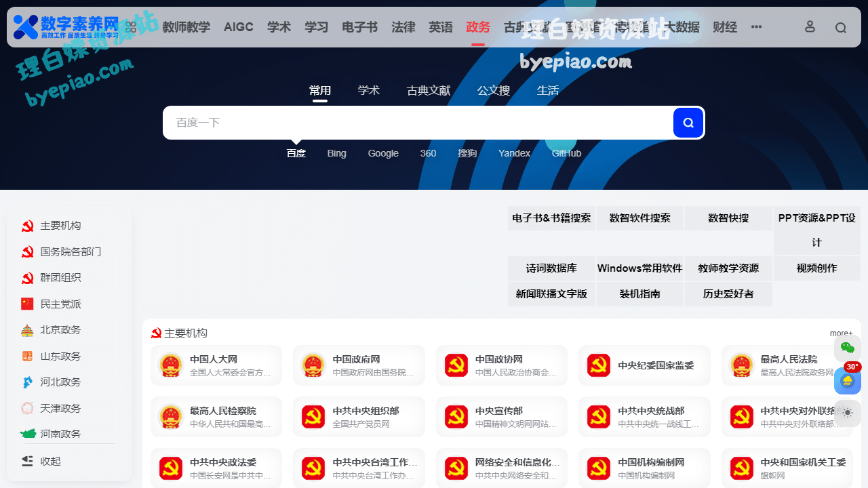The image size is (868, 488).
Task: Open the 政务 navigation item
Action: point(478,27)
